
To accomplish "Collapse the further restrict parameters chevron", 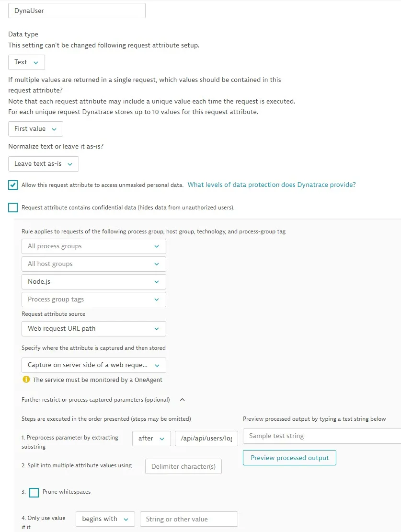I will coord(182,399).
